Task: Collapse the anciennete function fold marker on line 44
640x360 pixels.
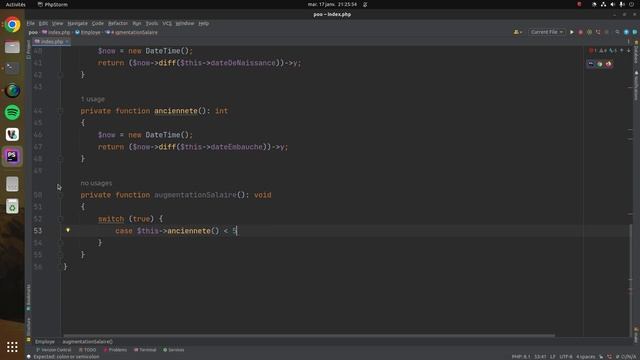Action: click(x=60, y=111)
